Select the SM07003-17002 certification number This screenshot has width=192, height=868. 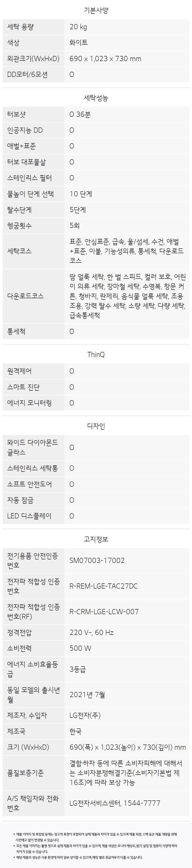pos(97,560)
